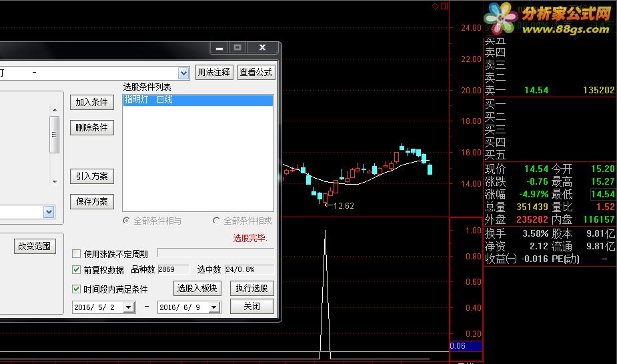Click the red diamond icon above chart
617x364 pixels.
pyautogui.click(x=435, y=6)
